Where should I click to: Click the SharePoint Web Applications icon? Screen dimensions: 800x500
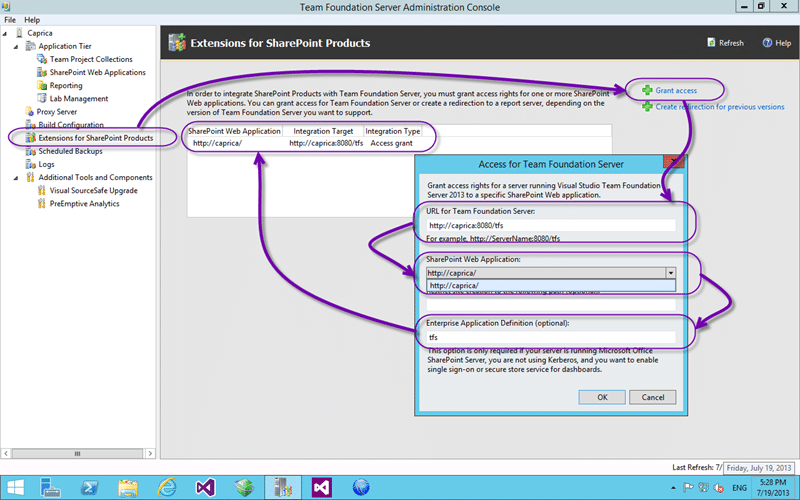[x=42, y=72]
